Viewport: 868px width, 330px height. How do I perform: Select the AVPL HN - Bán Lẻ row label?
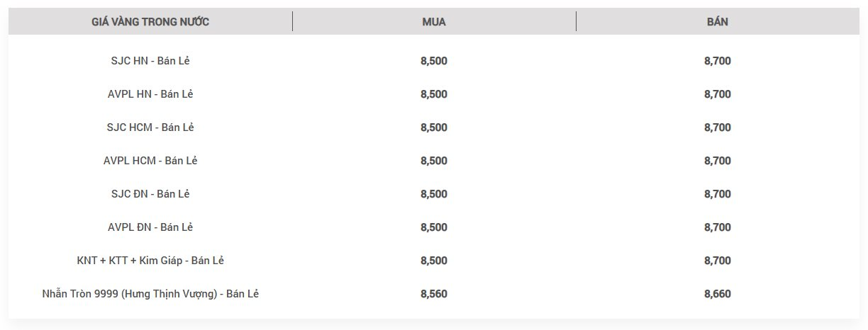(150, 94)
